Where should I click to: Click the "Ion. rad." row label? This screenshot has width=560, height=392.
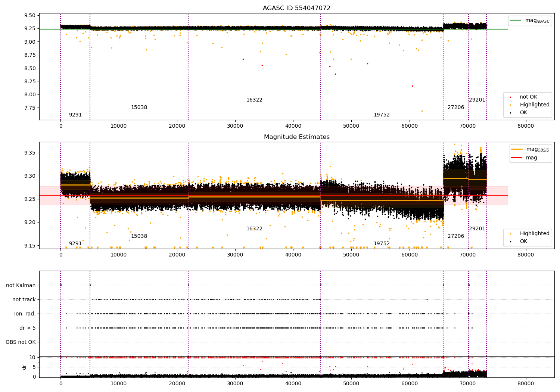point(25,314)
